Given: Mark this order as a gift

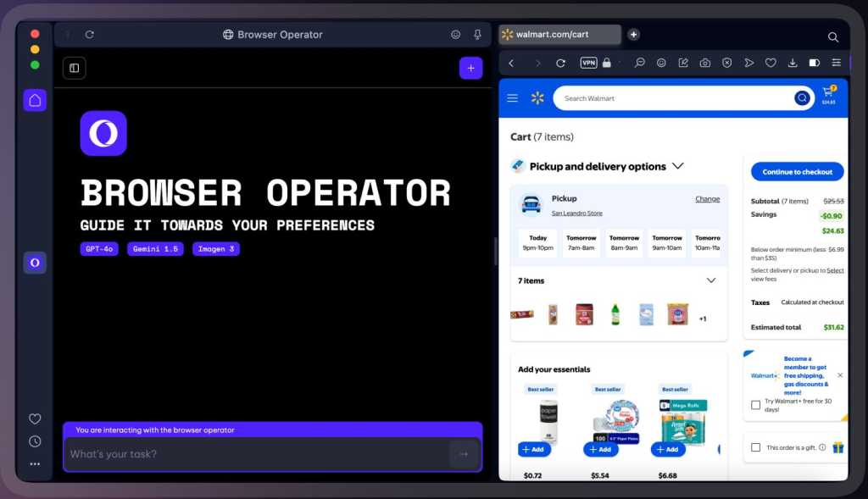Looking at the screenshot, I should [754, 447].
